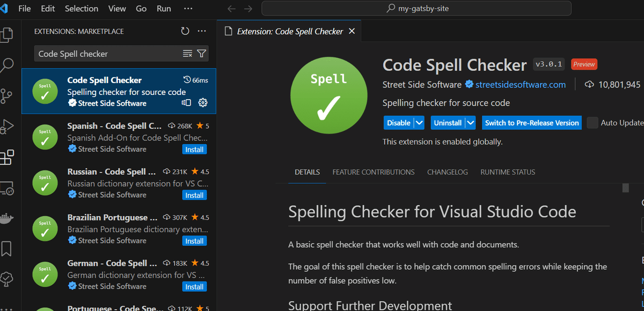The width and height of the screenshot is (644, 311).
Task: Open the Bookmarks view in activity bar
Action: (7, 248)
